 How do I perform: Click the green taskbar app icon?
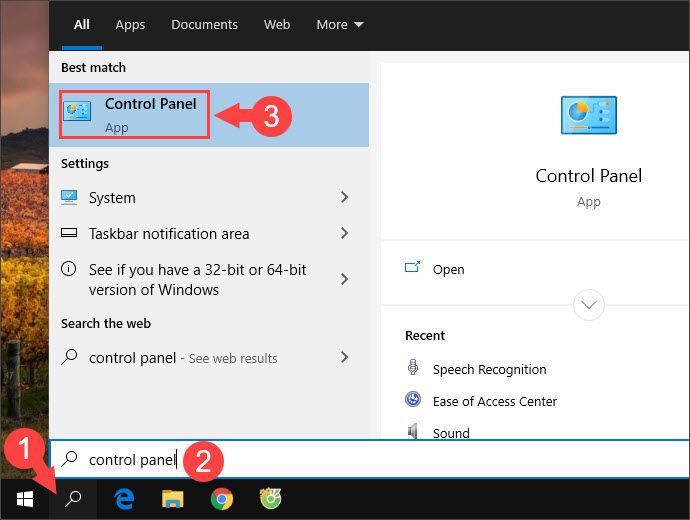269,499
